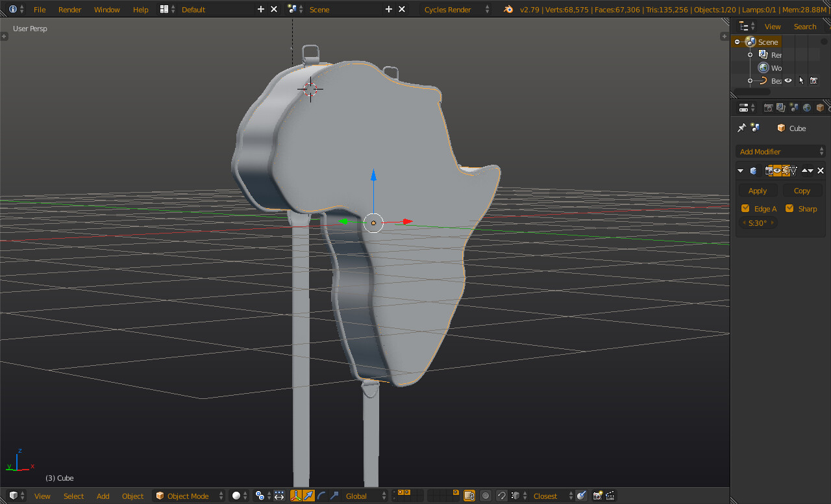Collapse the Edge Split modifier panel
This screenshot has height=504, width=831.
(x=740, y=171)
